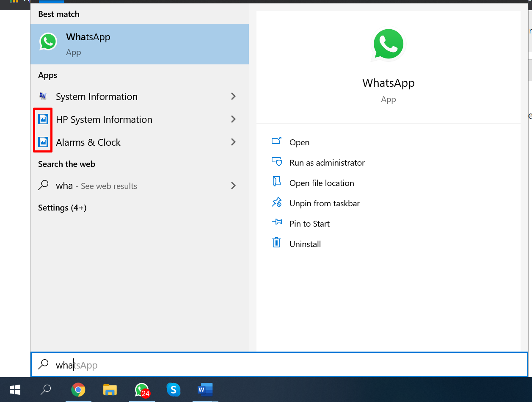The image size is (532, 402).
Task: Open WhatsApp from the taskbar
Action: click(142, 390)
